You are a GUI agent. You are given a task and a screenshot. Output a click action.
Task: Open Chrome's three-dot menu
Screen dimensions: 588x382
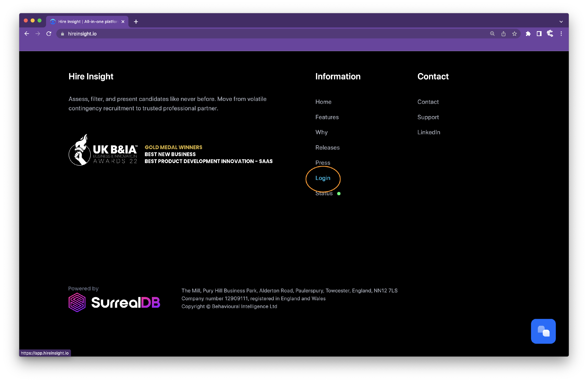[561, 34]
